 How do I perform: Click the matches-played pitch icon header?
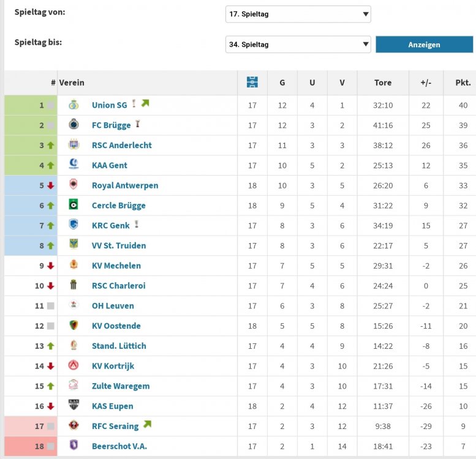click(252, 82)
